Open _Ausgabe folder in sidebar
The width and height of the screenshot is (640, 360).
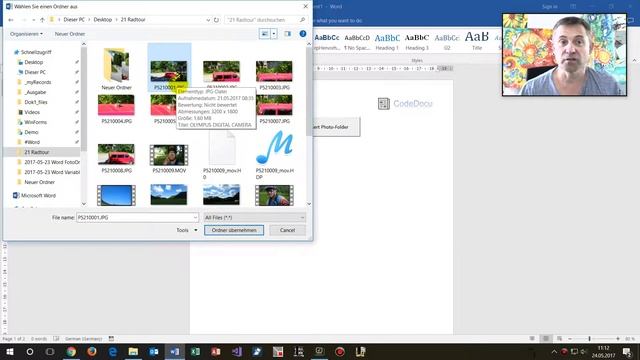point(35,92)
